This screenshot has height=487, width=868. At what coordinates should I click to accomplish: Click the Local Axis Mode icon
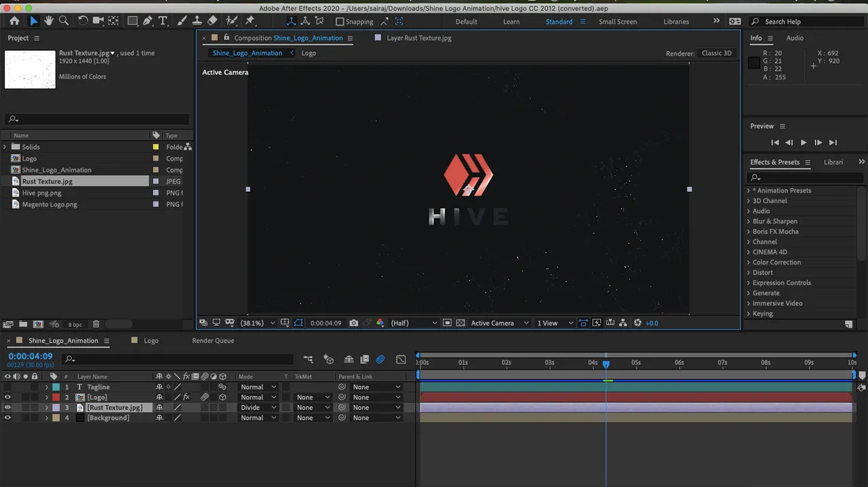click(x=291, y=21)
